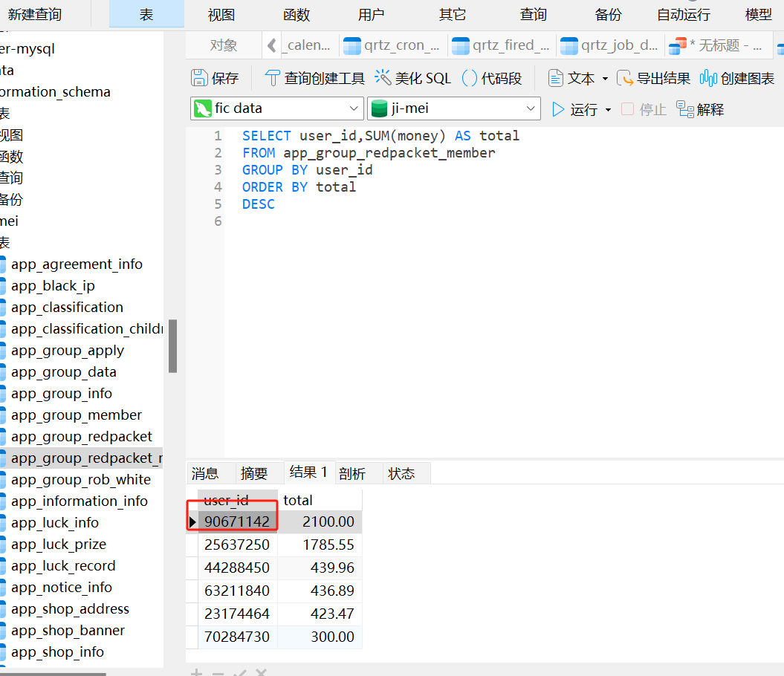Click the Explain (解释) icon

[684, 109]
